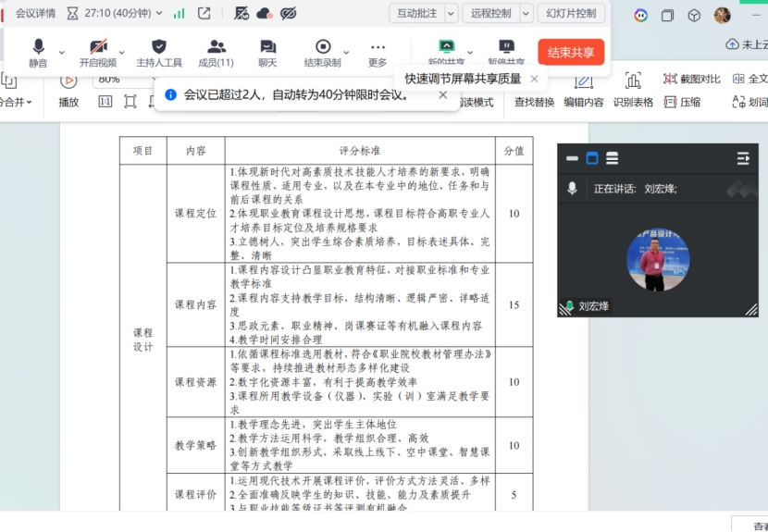Open 会议详情 meeting details
The image size is (768, 532).
(x=35, y=13)
